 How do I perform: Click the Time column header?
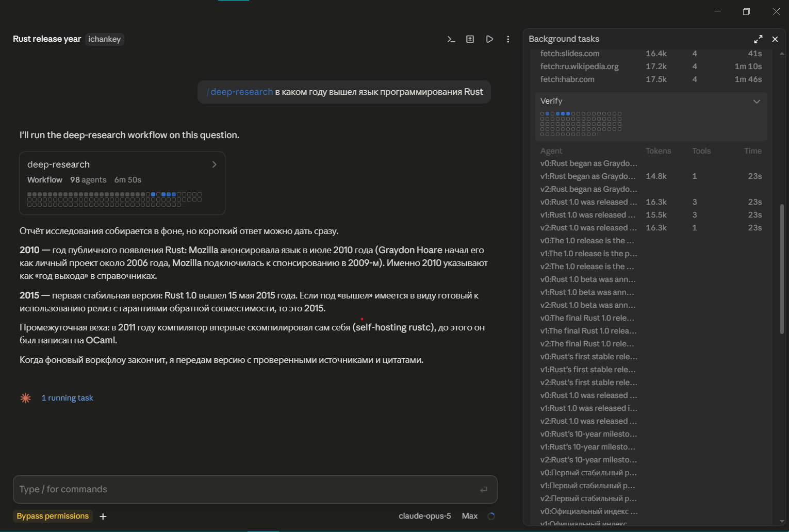pos(753,151)
